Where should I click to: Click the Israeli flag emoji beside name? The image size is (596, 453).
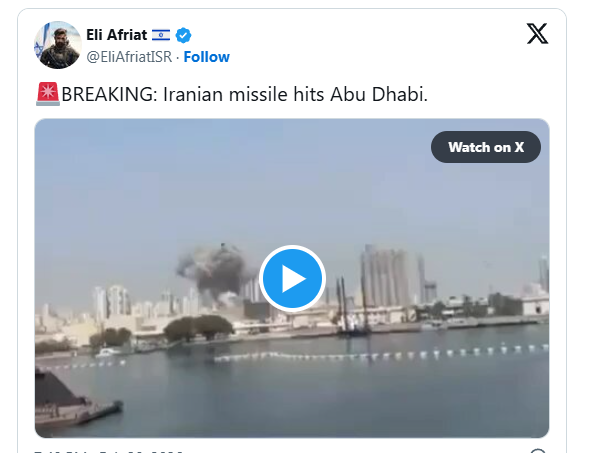[161, 35]
